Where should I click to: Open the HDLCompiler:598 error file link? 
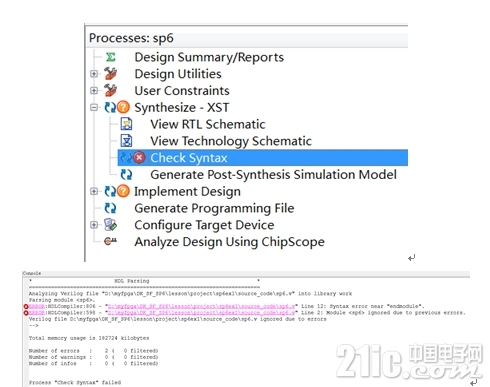coord(202,313)
